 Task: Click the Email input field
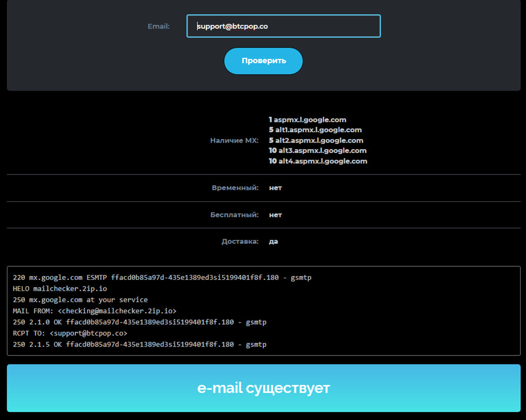pyautogui.click(x=284, y=26)
